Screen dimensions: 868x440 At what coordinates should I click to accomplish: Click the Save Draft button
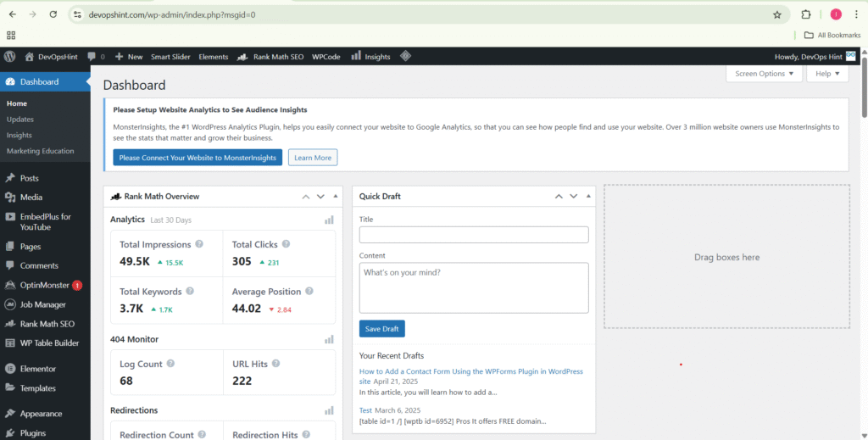pos(382,329)
